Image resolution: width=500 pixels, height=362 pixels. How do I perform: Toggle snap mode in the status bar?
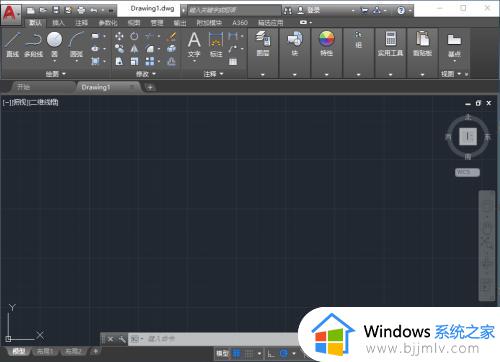[x=248, y=353]
